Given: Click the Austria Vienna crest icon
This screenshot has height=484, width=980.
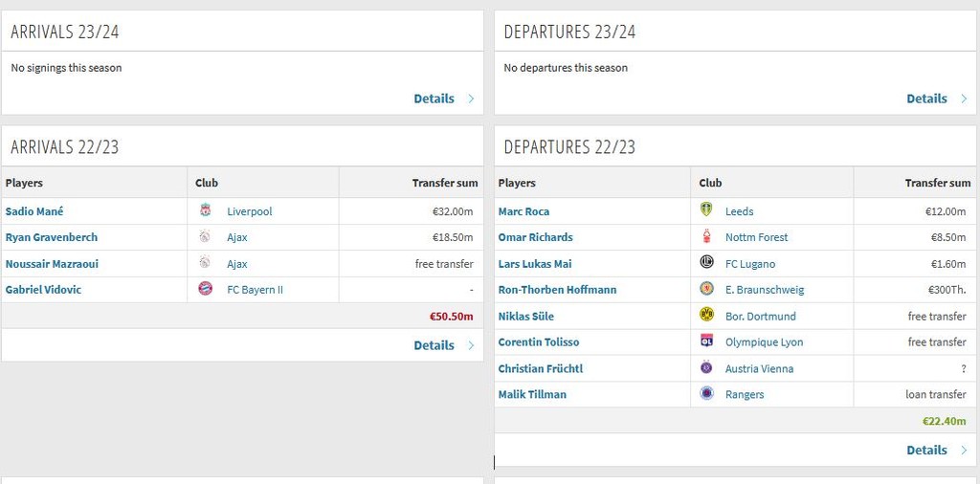Looking at the screenshot, I should (707, 367).
